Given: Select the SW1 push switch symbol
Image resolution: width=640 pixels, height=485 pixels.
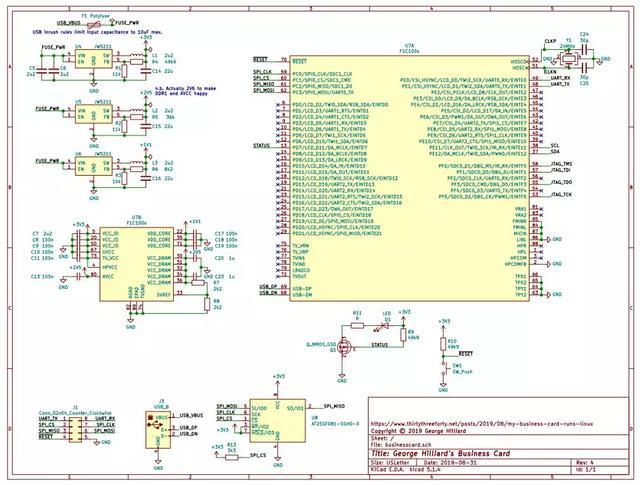Looking at the screenshot, I should pos(443,368).
